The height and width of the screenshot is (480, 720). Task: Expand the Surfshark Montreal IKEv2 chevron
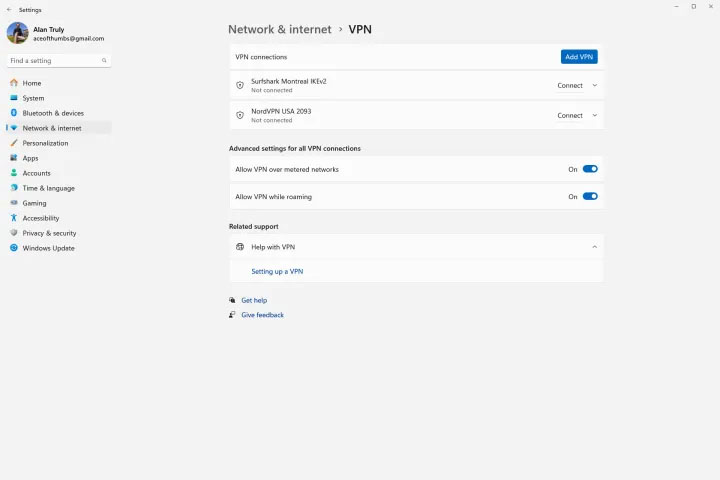click(595, 85)
